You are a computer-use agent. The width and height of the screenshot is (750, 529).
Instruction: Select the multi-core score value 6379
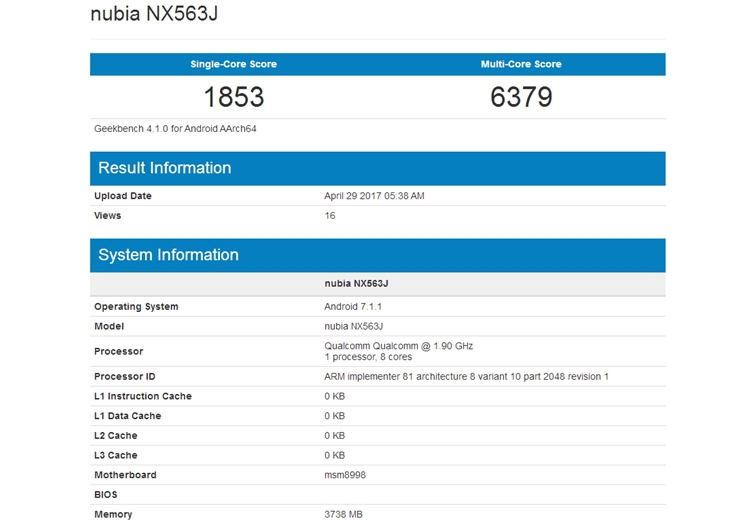point(521,97)
